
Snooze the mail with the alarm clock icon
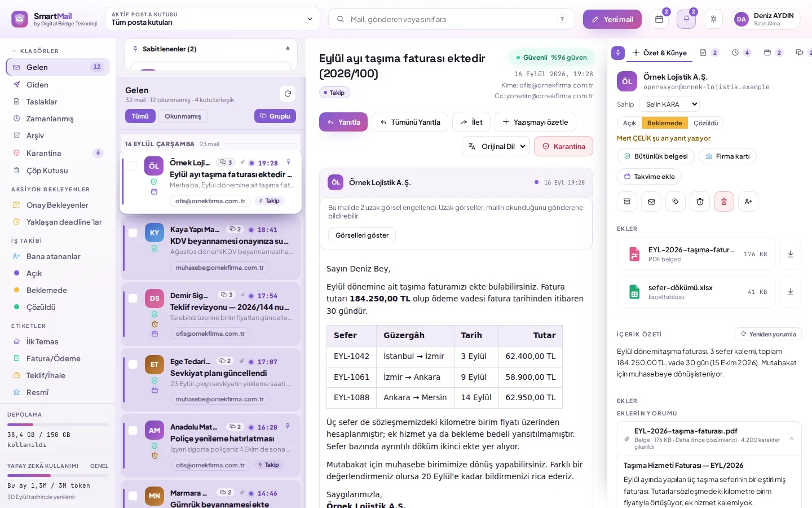700,202
